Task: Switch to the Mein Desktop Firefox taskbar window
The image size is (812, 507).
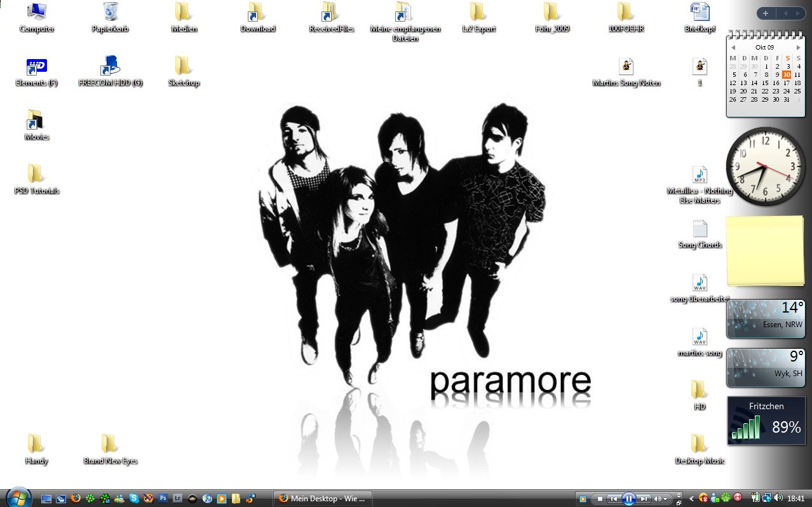Action: pyautogui.click(x=322, y=499)
